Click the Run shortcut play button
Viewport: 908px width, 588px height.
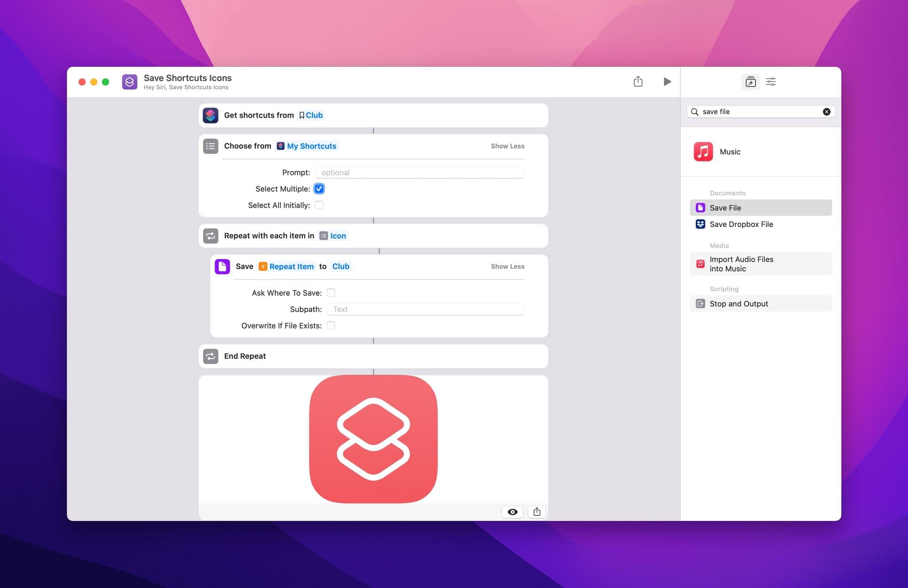tap(668, 82)
